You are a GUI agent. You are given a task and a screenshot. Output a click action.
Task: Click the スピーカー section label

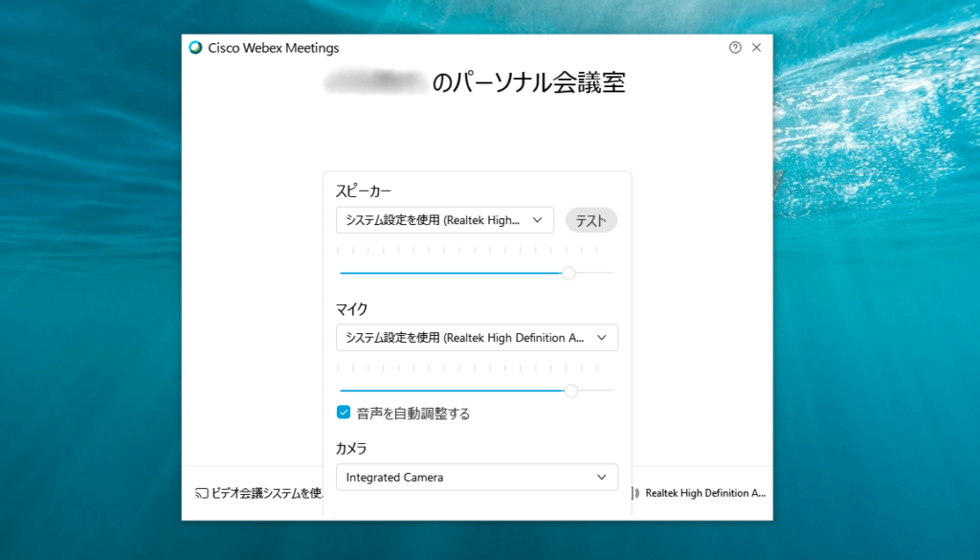363,190
